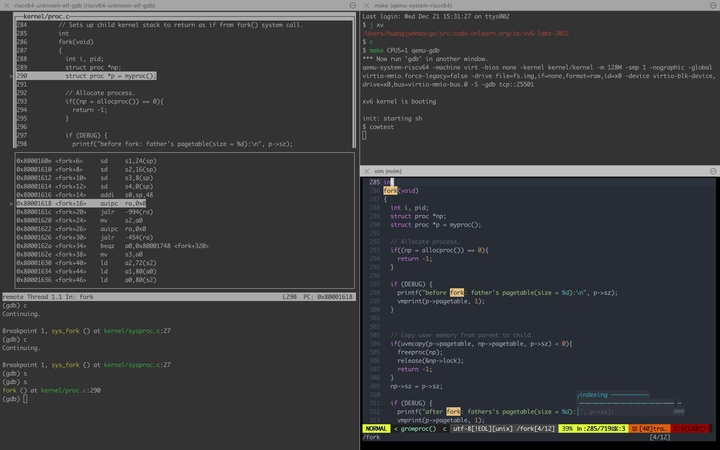This screenshot has height=450, width=720.
Task: Click the auipc instruction at fork+16
Action: coord(109,203)
